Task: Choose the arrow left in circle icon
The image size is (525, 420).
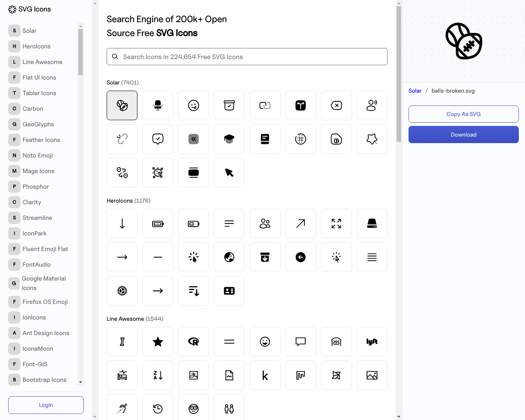Action: [301, 257]
